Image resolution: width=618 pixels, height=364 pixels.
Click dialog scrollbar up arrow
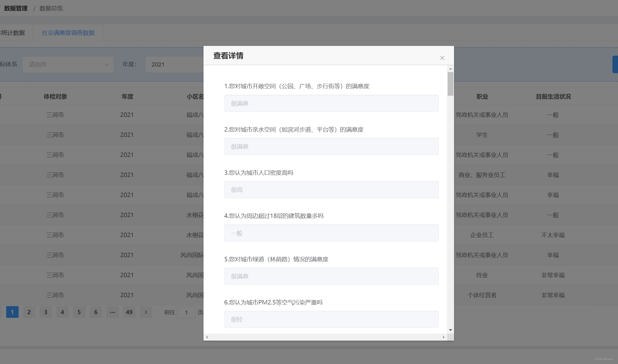click(x=450, y=69)
